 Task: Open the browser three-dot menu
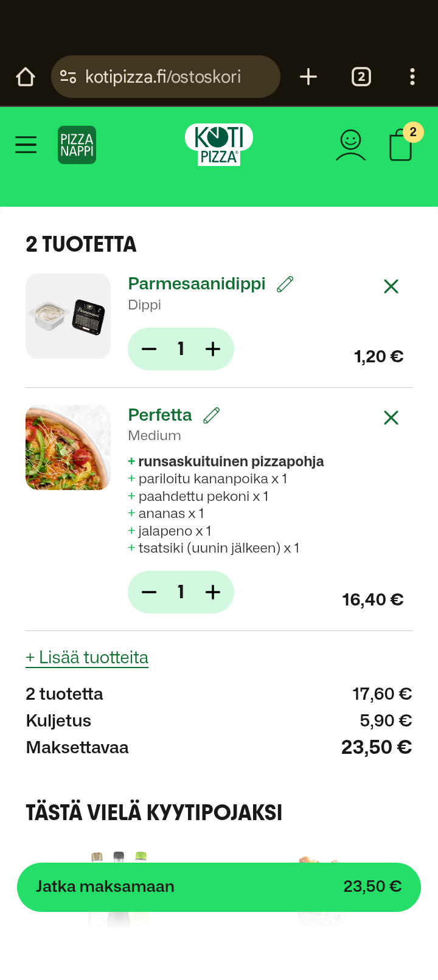(412, 77)
